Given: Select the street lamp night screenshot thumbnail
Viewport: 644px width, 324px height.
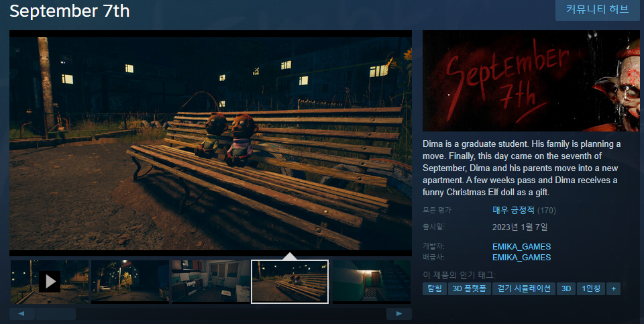Looking at the screenshot, I should (129, 282).
